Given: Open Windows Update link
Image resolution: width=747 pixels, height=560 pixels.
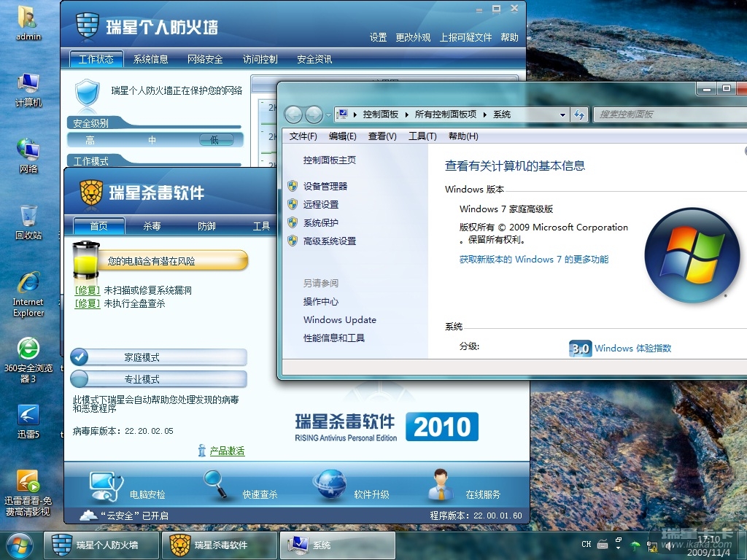Looking at the screenshot, I should point(340,319).
